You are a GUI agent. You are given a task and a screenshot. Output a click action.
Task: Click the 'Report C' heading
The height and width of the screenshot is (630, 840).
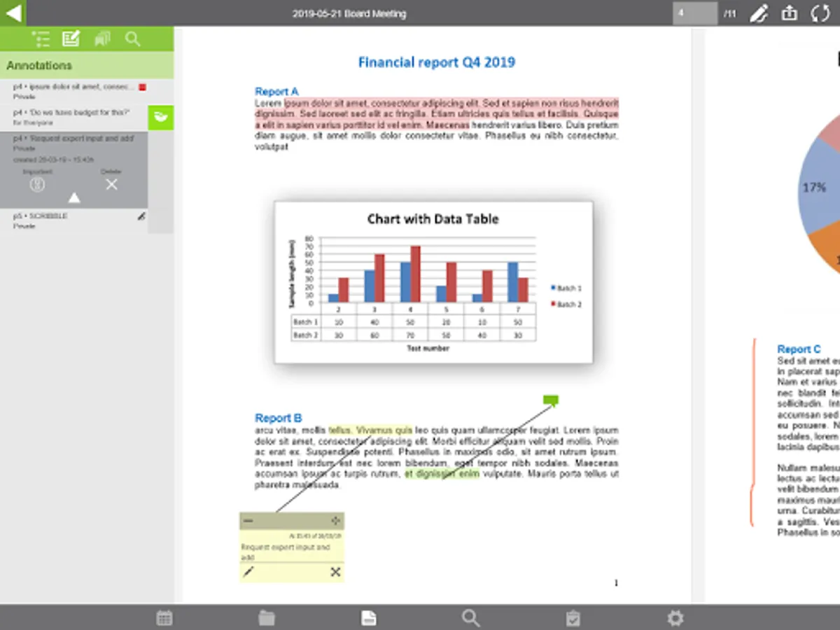point(799,349)
